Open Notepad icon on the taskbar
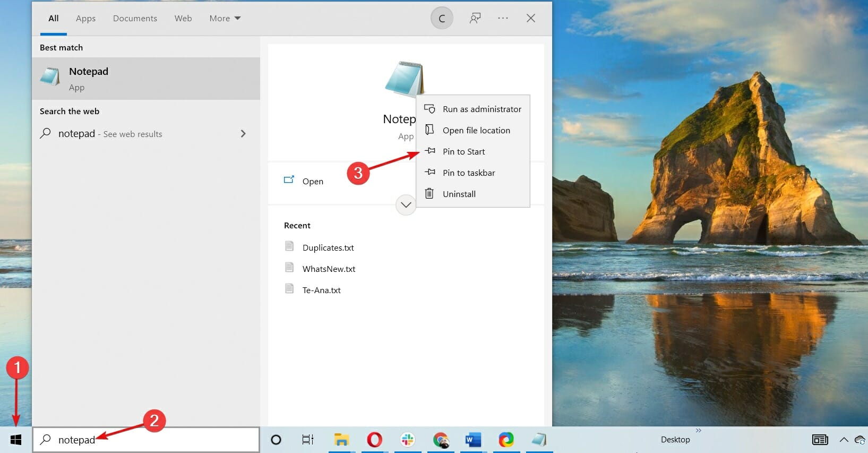Image resolution: width=868 pixels, height=453 pixels. point(539,440)
